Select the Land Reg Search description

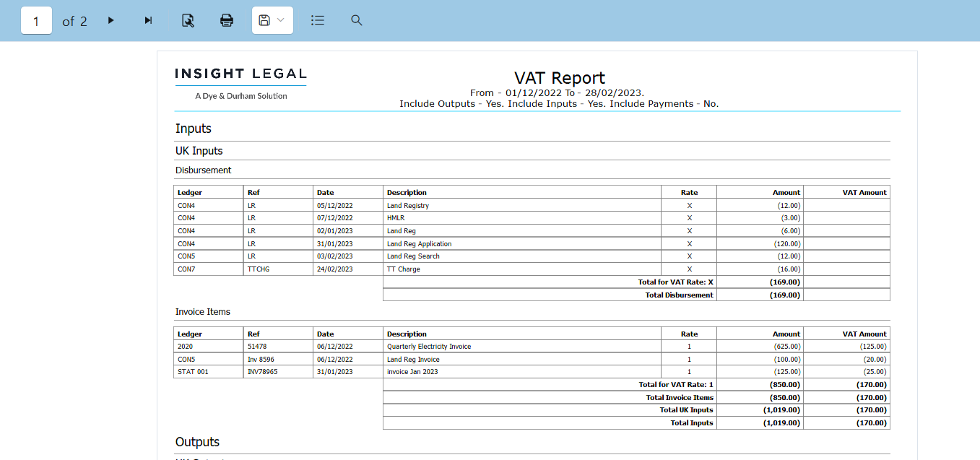coord(522,256)
